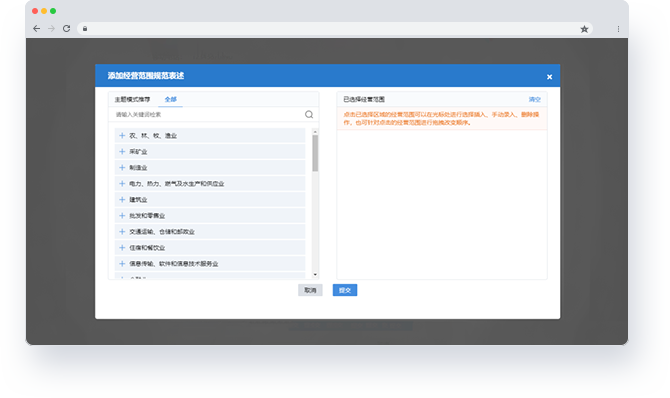Click the lock icon in address bar

coord(85,29)
